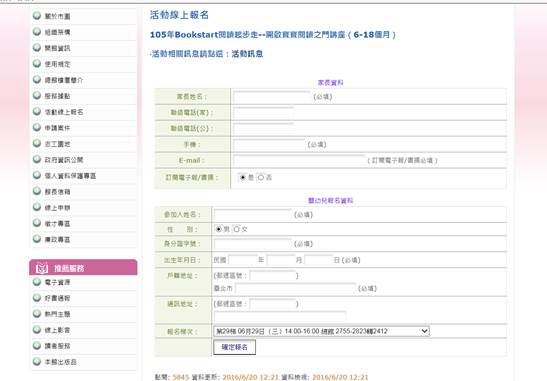The width and height of the screenshot is (547, 381).
Task: Open the 報名梯次 session dropdown
Action: pyautogui.click(x=321, y=331)
